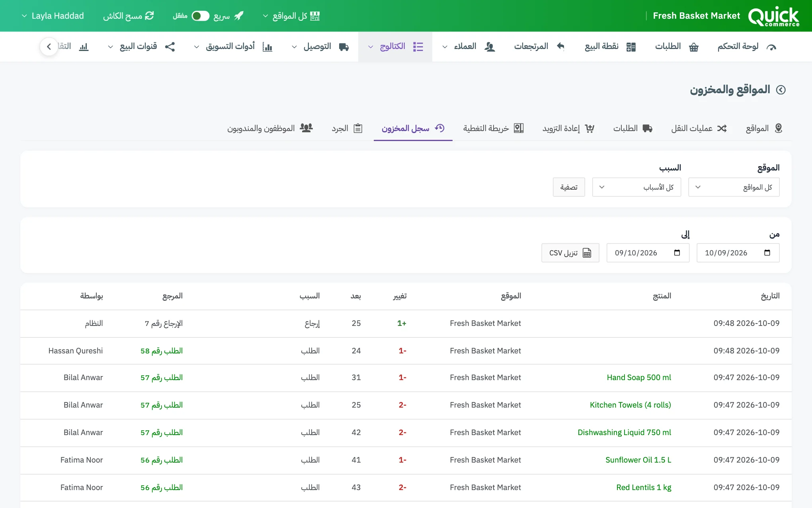Click the rocket icon next to سريع

238,16
